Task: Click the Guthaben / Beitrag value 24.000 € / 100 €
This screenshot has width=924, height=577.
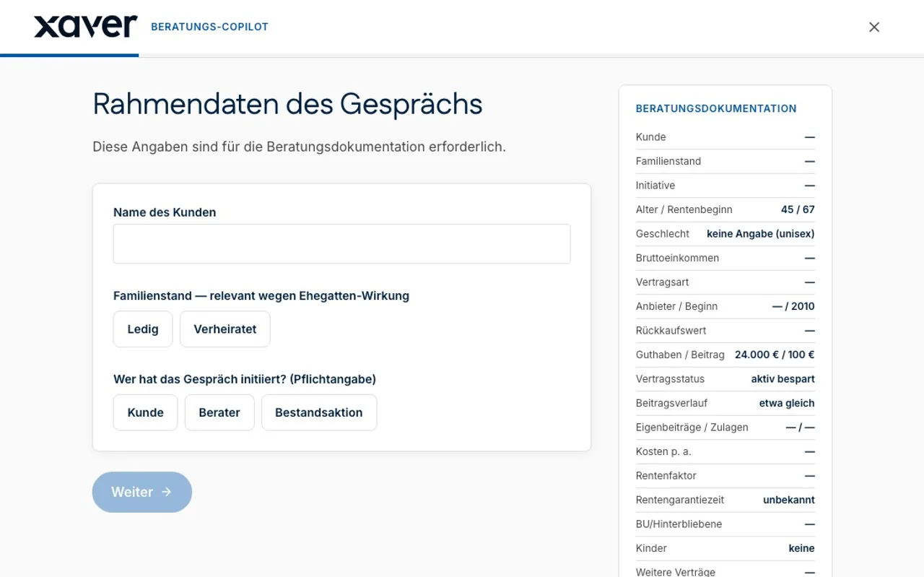Action: click(x=775, y=355)
